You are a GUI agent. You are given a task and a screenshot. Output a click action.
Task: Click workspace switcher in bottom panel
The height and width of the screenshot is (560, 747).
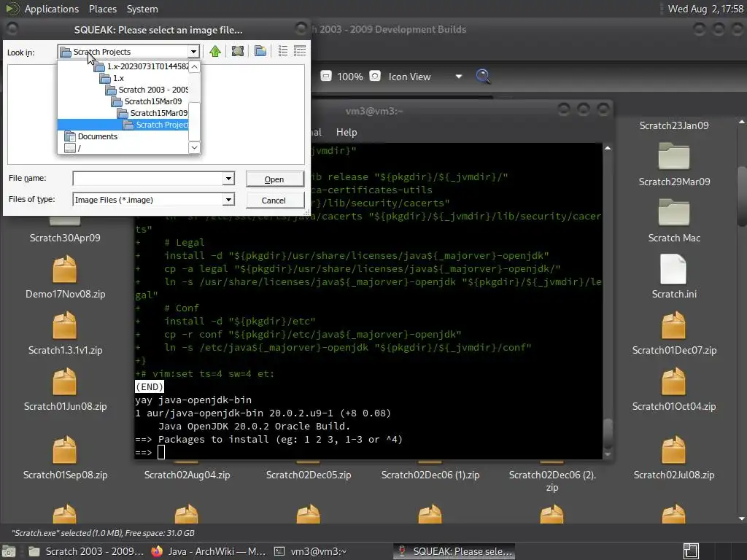(x=692, y=551)
